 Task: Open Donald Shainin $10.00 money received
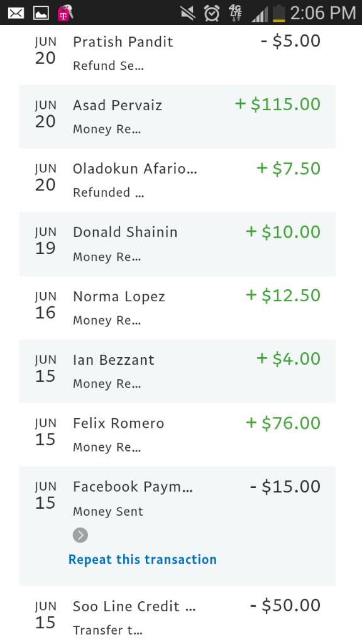point(177,244)
